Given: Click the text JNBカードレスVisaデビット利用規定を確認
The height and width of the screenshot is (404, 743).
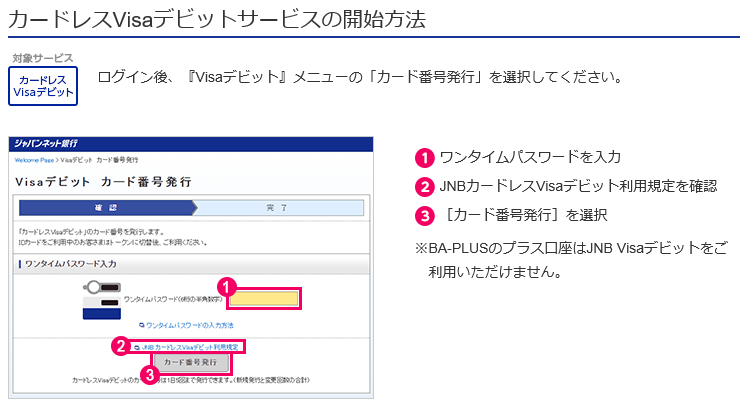Looking at the screenshot, I should coord(579,186).
